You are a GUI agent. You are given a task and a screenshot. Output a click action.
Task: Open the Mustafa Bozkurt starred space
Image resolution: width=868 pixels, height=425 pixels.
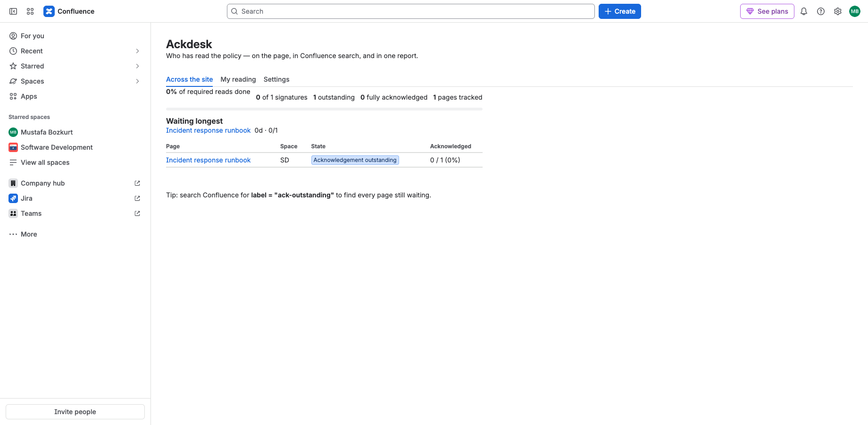(x=75, y=132)
